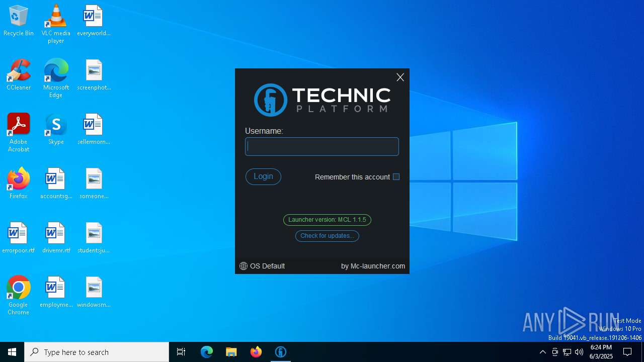This screenshot has width=644, height=362.
Task: Open the Windows Start menu
Action: 12,352
